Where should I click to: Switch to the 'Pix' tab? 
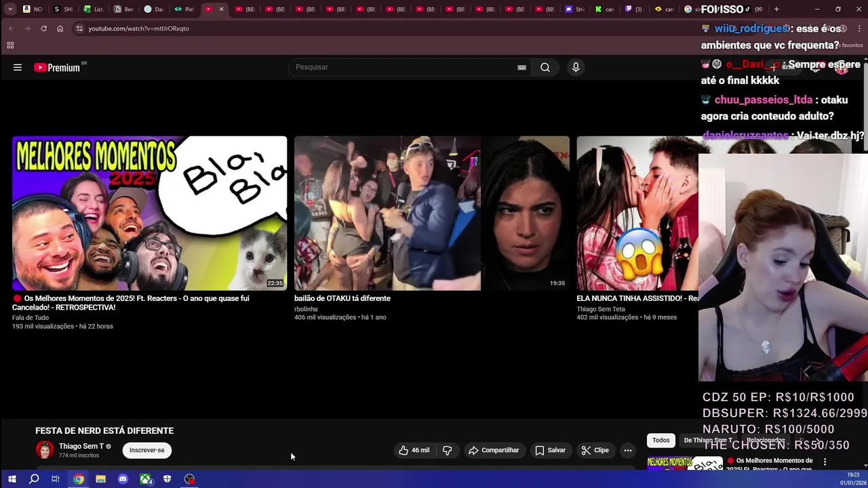(x=183, y=9)
